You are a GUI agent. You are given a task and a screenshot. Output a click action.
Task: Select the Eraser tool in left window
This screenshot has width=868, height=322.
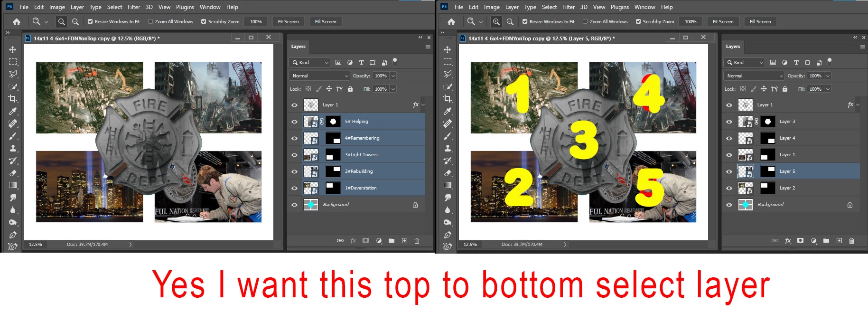[x=13, y=173]
